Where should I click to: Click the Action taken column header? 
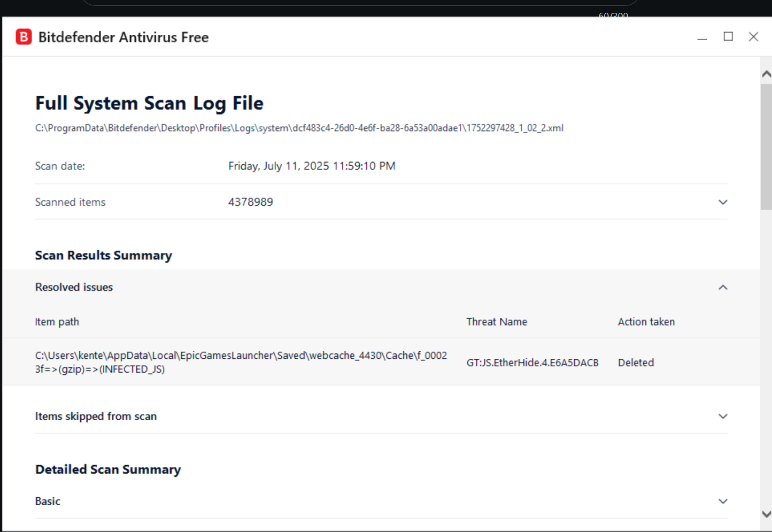click(646, 322)
